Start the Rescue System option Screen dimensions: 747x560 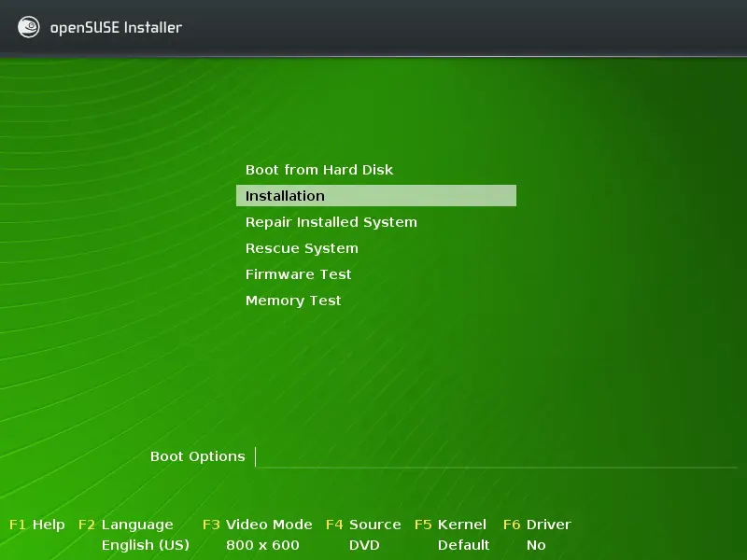(x=301, y=247)
